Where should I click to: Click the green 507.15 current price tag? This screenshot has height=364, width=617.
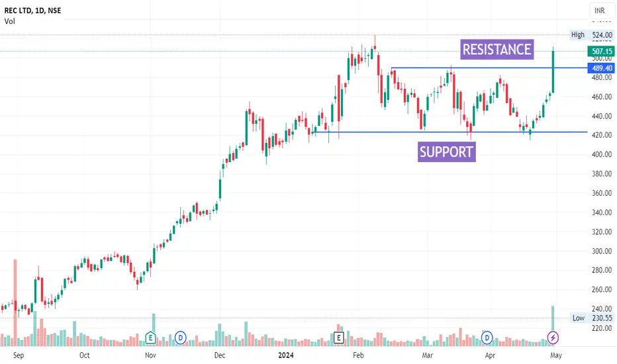[601, 51]
